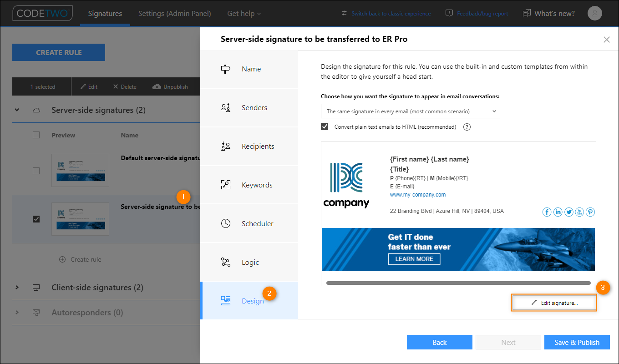The width and height of the screenshot is (619, 364).
Task: Click Delete in the selection toolbar
Action: [125, 86]
